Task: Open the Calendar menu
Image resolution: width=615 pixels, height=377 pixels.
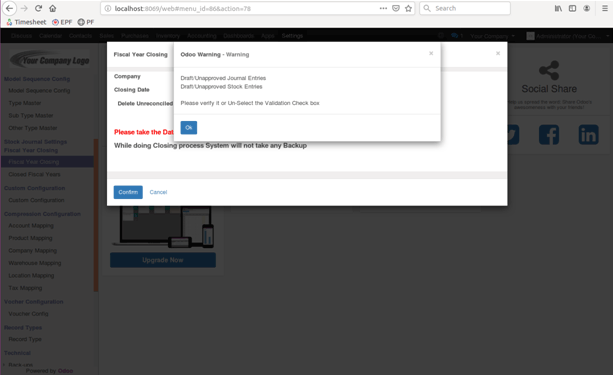Action: (51, 36)
